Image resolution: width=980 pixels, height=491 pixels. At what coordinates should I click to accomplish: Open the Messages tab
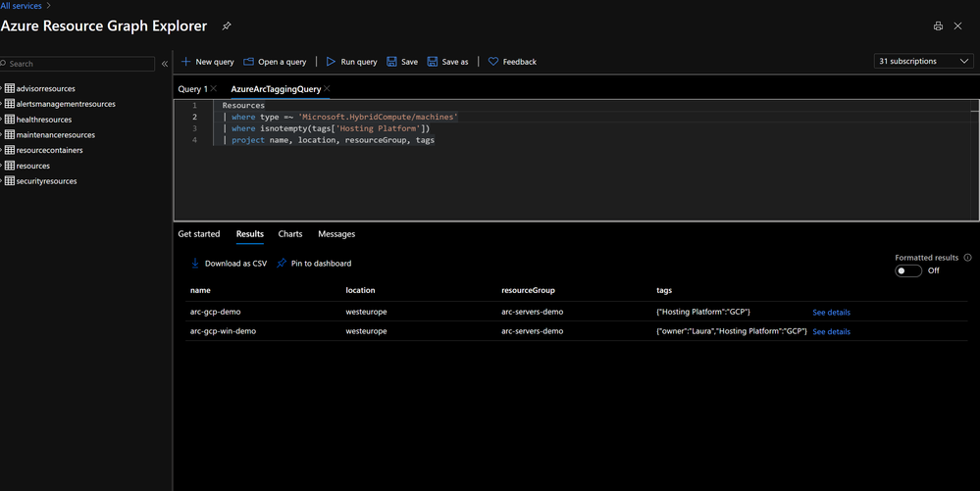point(336,233)
